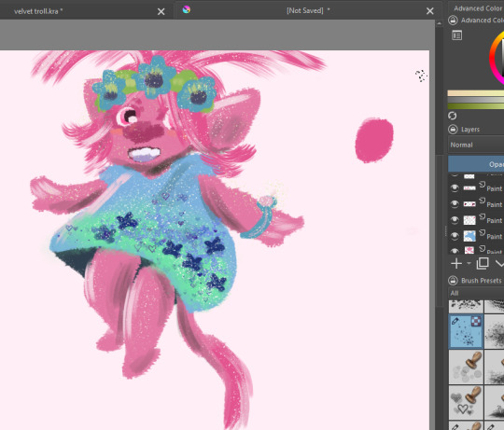
Task: Pick a color from the olive green strip
Action: point(476,106)
